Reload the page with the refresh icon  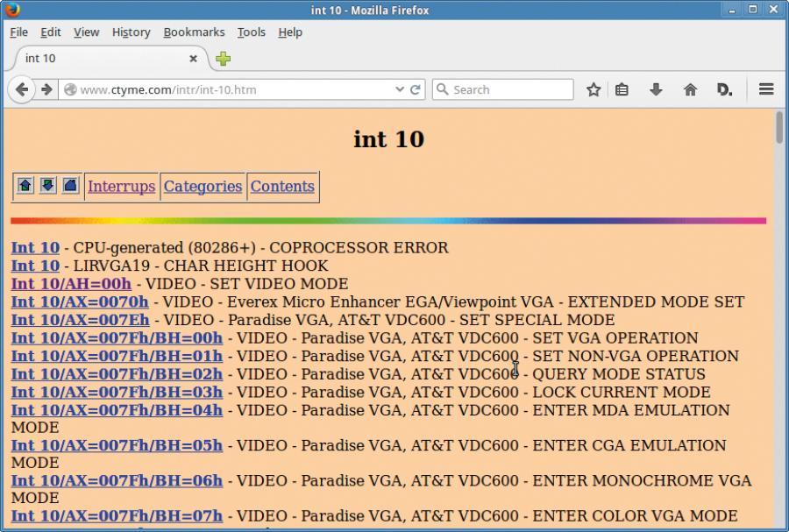click(x=416, y=89)
